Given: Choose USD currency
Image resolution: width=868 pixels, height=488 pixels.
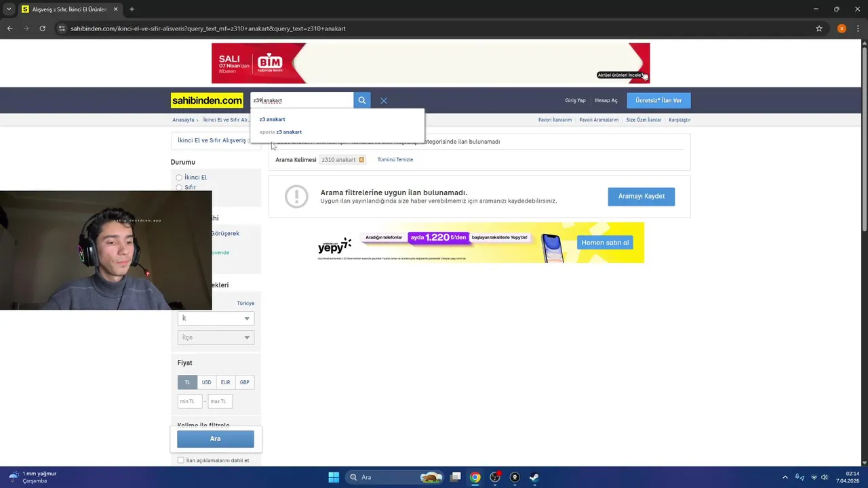Looking at the screenshot, I should coord(206,382).
